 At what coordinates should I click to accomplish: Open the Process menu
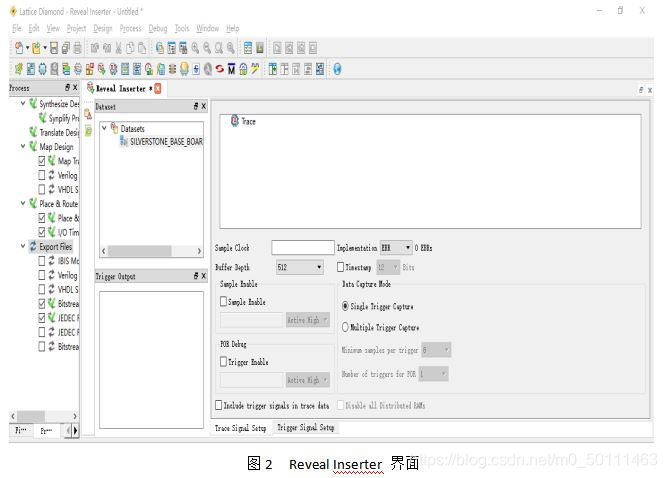131,28
